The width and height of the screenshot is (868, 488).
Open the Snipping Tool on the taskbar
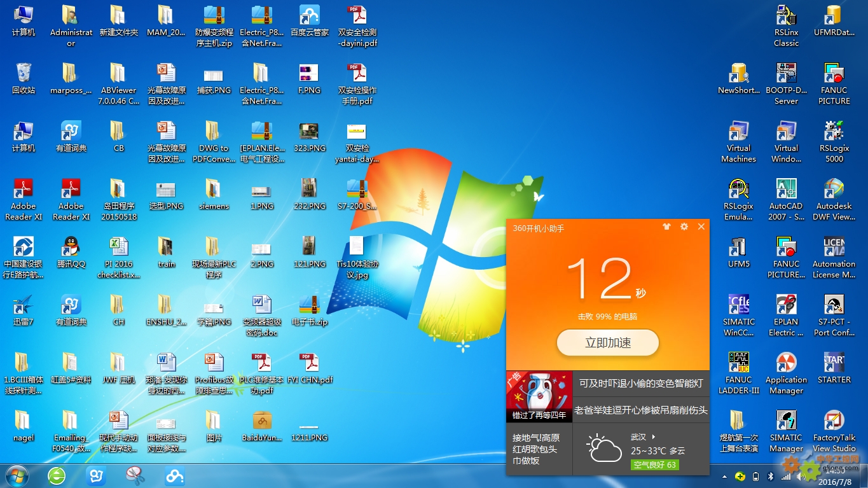(135, 475)
